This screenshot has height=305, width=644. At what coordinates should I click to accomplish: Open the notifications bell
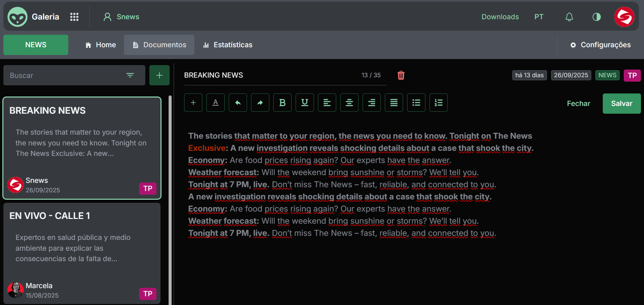click(x=569, y=17)
